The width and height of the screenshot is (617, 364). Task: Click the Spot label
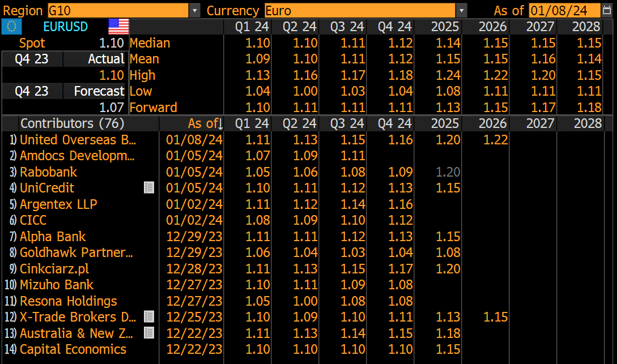click(x=32, y=43)
